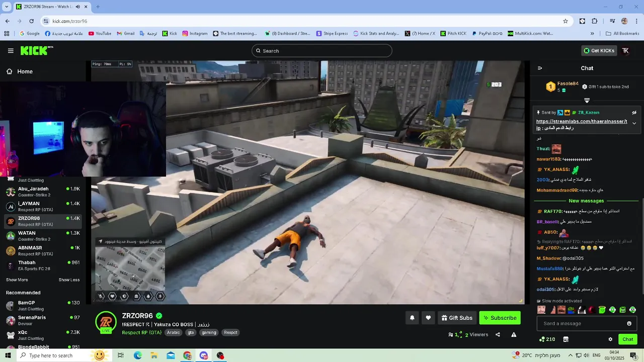Click the green KICK logo
Image resolution: width=644 pixels, height=362 pixels.
[x=37, y=50]
